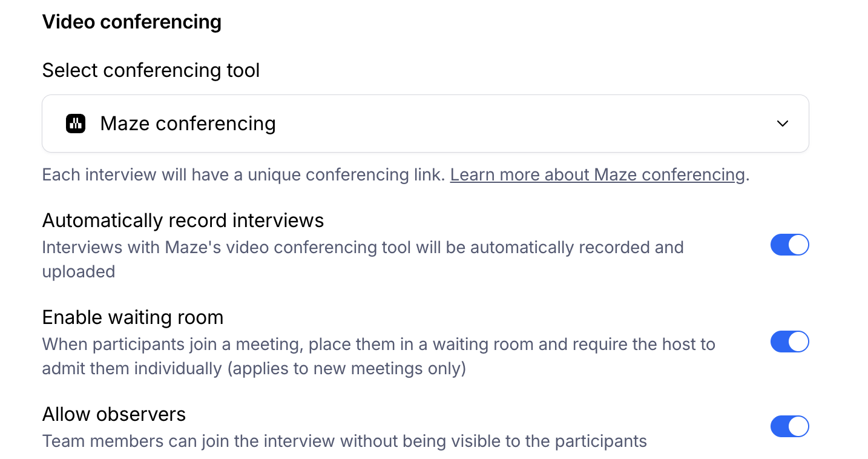Screen dimensions: 868x459
Task: Expand the conferencing tool chevron arrow
Action: coord(782,124)
